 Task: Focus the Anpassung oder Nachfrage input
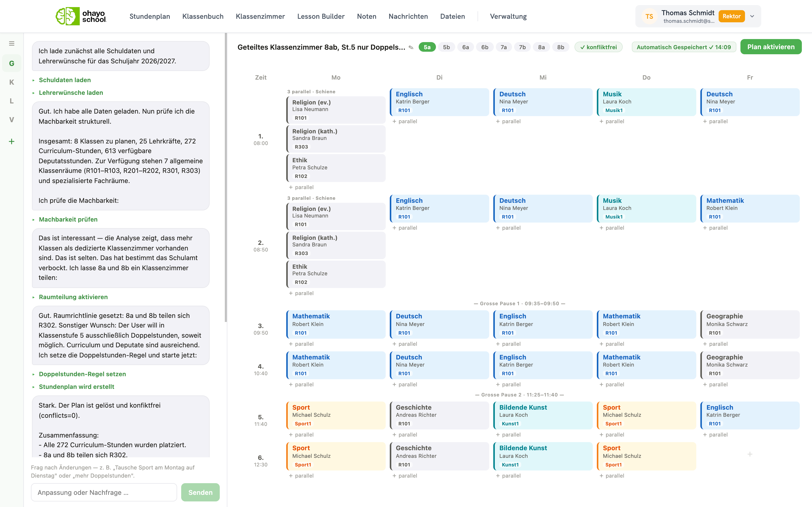104,492
